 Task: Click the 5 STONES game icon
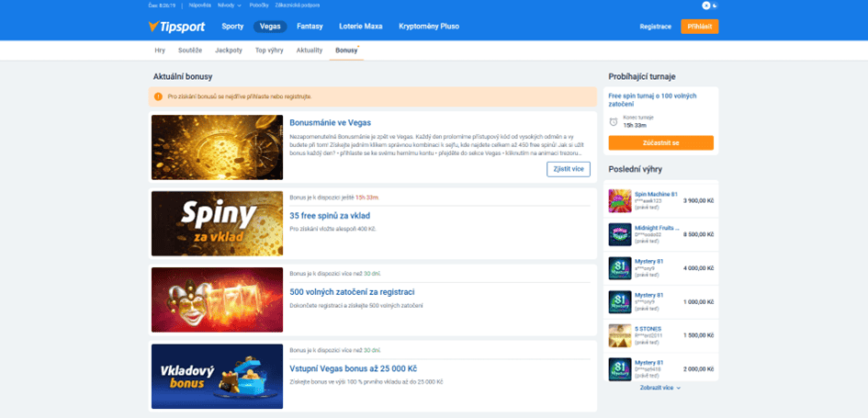click(x=619, y=336)
